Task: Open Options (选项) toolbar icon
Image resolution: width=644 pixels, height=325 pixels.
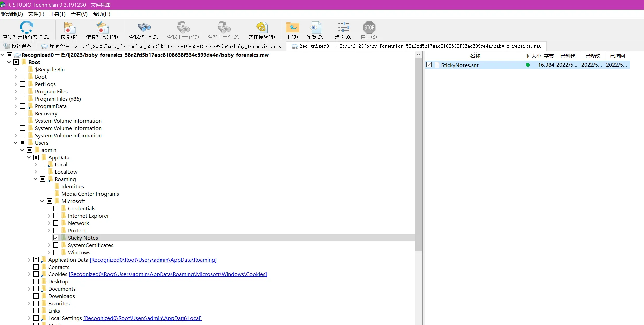Action: click(343, 28)
